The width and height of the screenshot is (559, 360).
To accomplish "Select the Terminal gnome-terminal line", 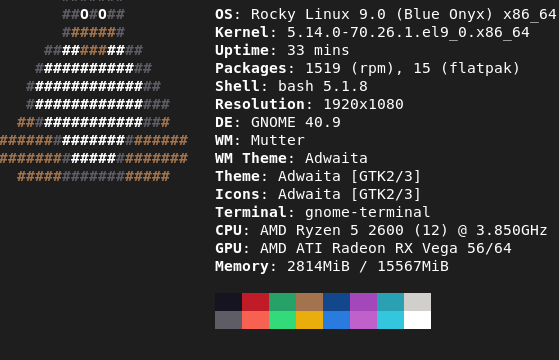I will pos(323,212).
